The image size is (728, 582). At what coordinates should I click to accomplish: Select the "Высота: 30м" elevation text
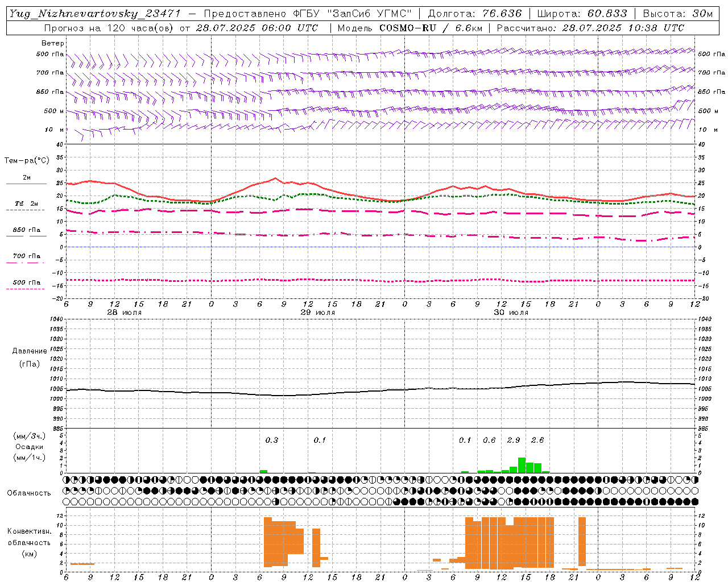pos(678,14)
